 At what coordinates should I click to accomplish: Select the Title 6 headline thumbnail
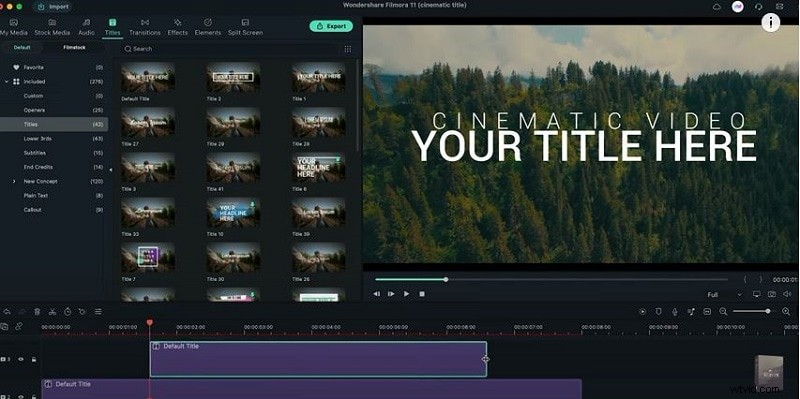tap(318, 168)
